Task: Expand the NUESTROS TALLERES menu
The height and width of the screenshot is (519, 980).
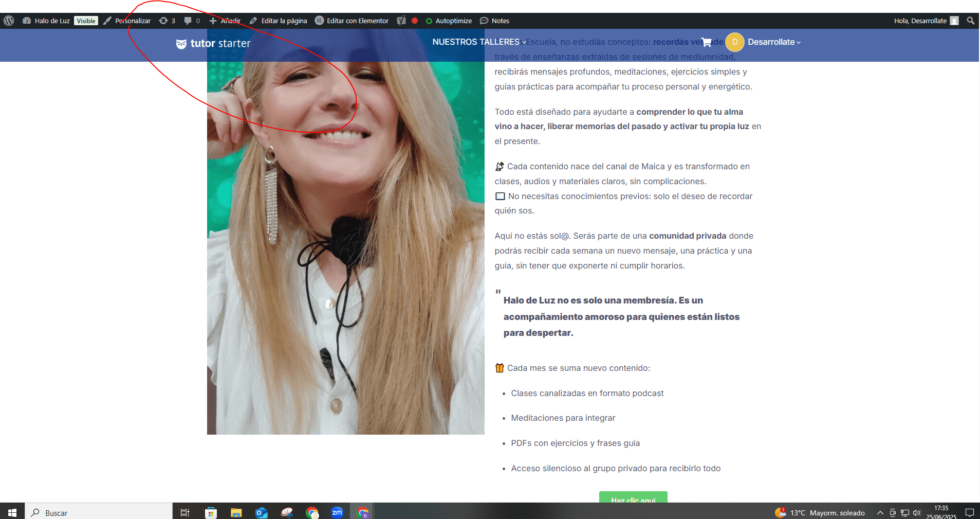Action: (479, 42)
